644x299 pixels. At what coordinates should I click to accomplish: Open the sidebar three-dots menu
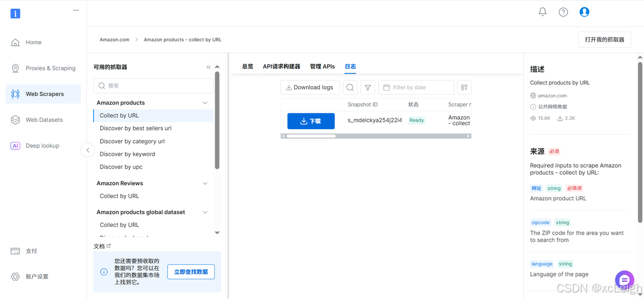pyautogui.click(x=76, y=10)
